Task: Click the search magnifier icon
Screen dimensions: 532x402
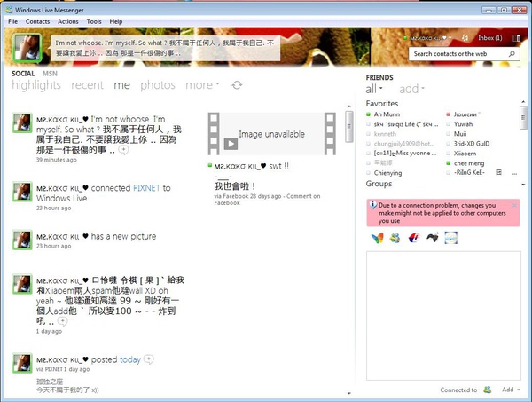Action: point(512,53)
